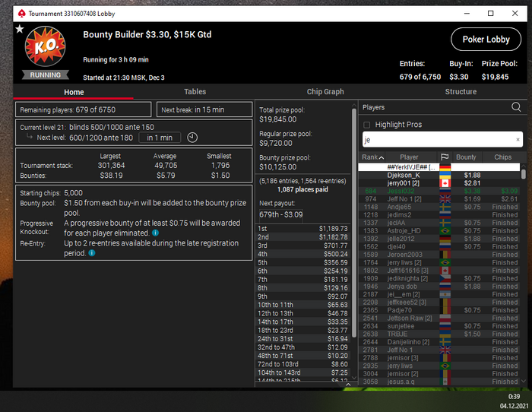Click the Canada flag for jerry001
Viewport: 532px width, 412px height.
(445, 183)
